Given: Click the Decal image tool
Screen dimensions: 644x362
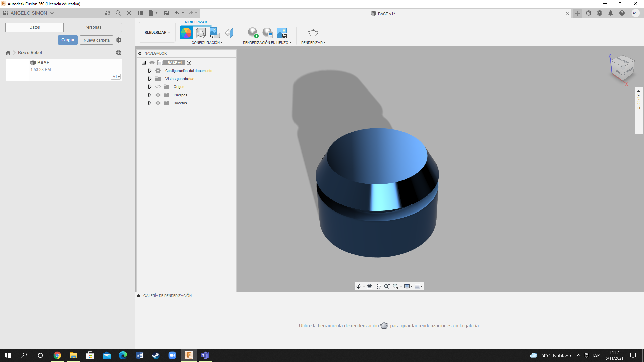Looking at the screenshot, I should 215,33.
